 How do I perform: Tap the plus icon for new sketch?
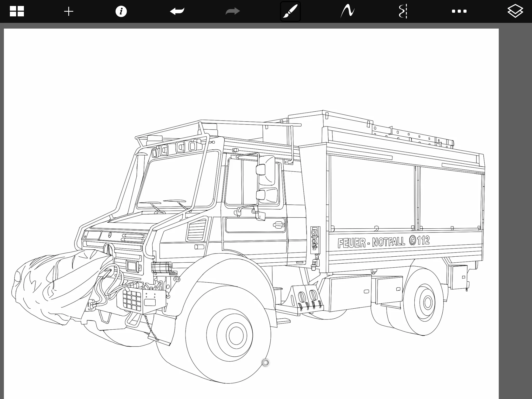[x=69, y=11]
